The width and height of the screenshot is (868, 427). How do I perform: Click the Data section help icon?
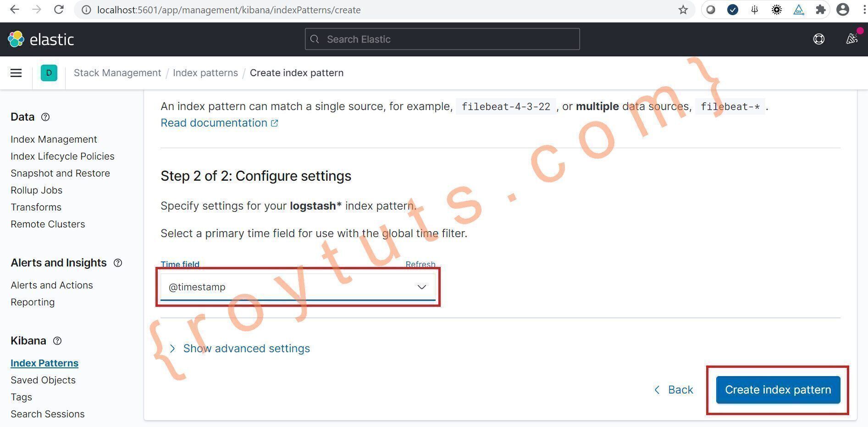[45, 117]
